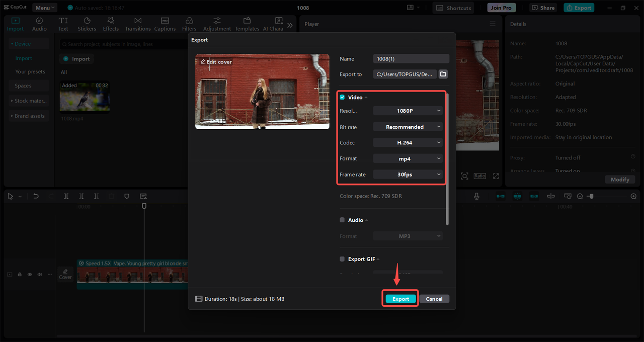This screenshot has width=644, height=342.
Task: Open the Codec dropdown showing H.264
Action: (408, 143)
